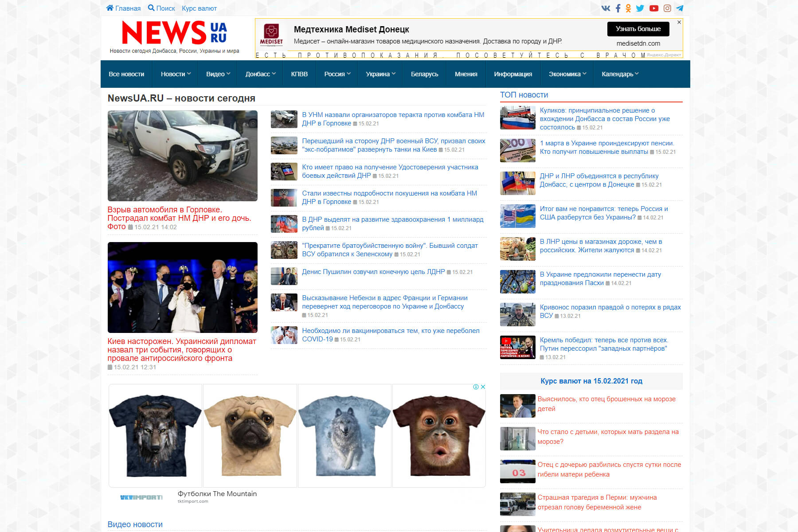This screenshot has width=798, height=532.
Task: Click the orangutan T-shirt ad image
Action: tap(439, 436)
